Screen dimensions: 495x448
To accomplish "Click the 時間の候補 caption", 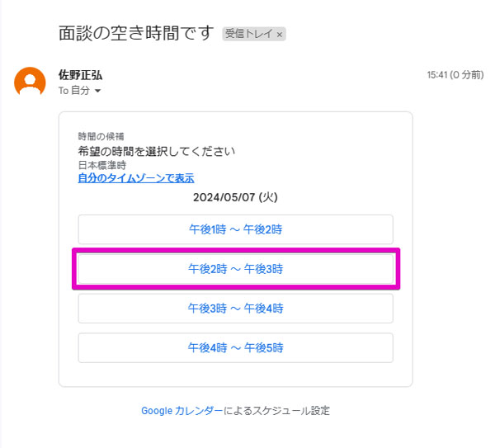I will tap(101, 136).
